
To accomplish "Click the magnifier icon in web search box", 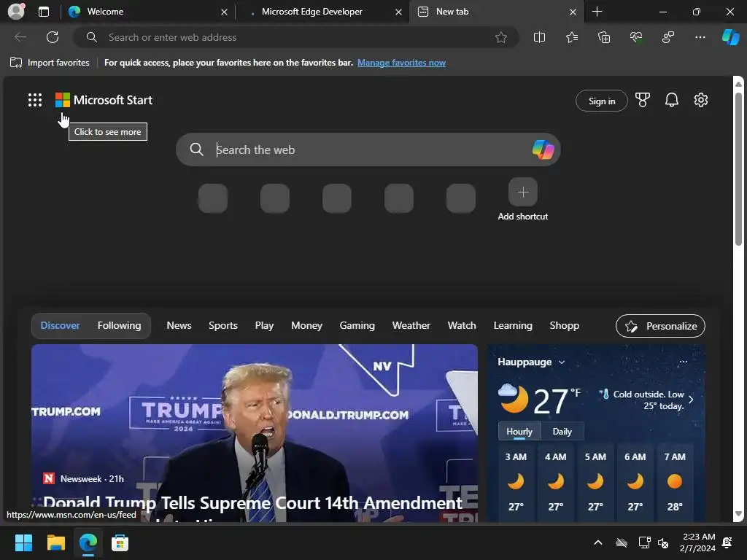I will tap(197, 149).
